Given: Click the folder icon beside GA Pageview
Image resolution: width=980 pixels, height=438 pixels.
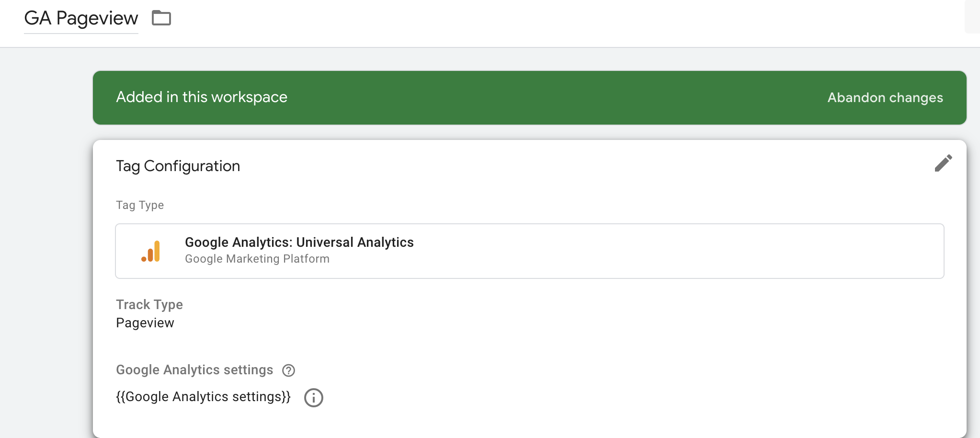Looking at the screenshot, I should pos(161,18).
